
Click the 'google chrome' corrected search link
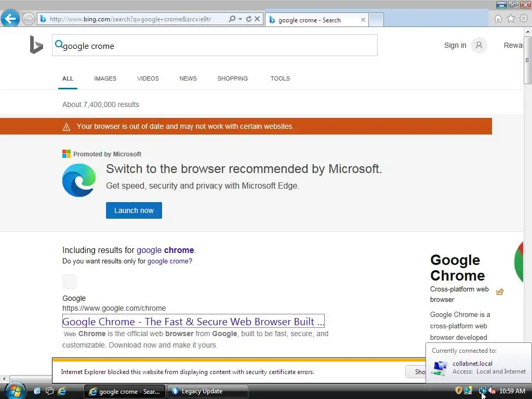coord(165,250)
